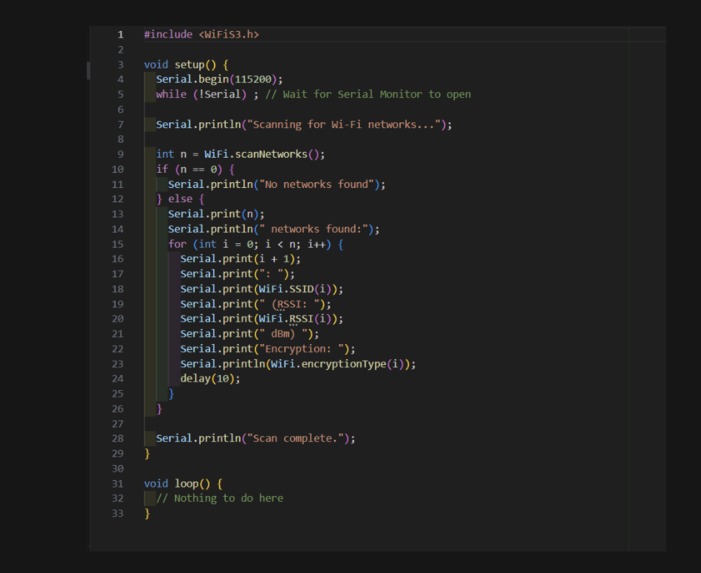Click the 'Scanning for Wi-Fi networks...' print line
701x573 pixels.
click(x=304, y=124)
